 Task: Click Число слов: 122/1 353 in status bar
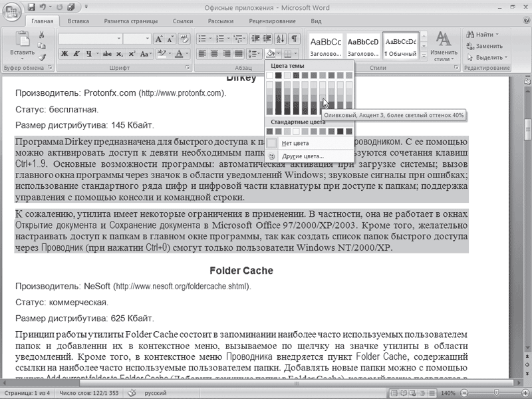click(89, 393)
